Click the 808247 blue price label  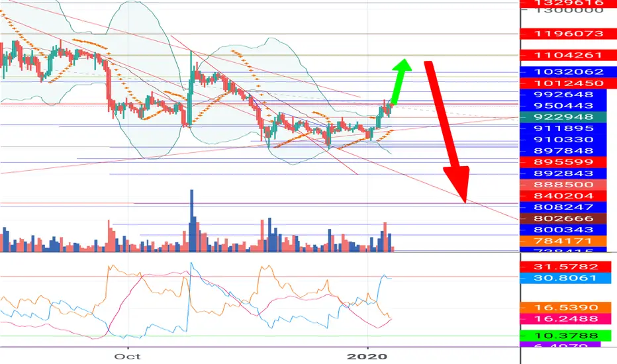[563, 207]
